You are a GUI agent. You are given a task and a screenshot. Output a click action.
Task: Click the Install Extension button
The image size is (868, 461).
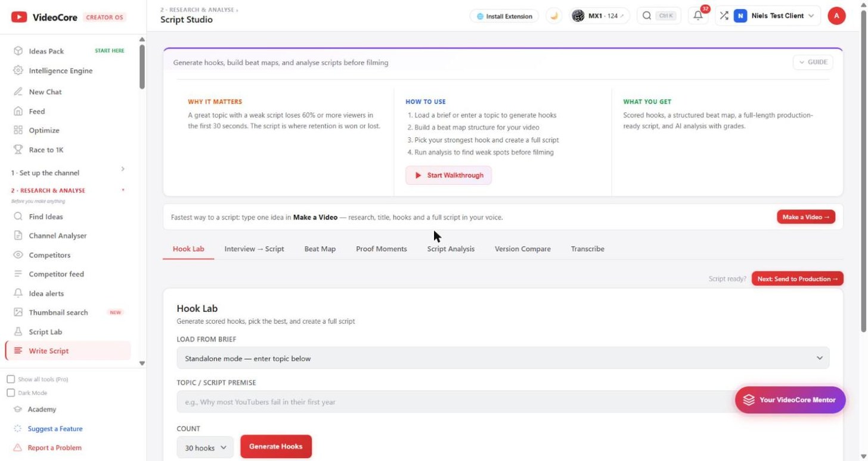point(504,16)
